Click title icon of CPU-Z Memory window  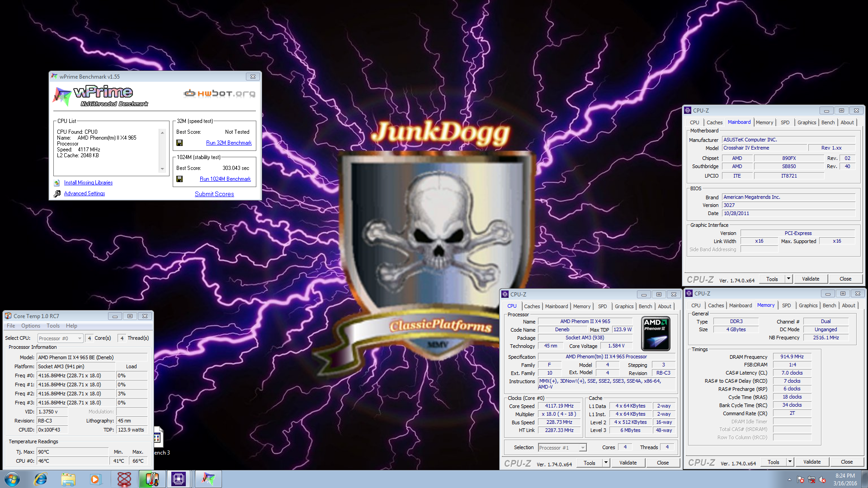(x=689, y=293)
